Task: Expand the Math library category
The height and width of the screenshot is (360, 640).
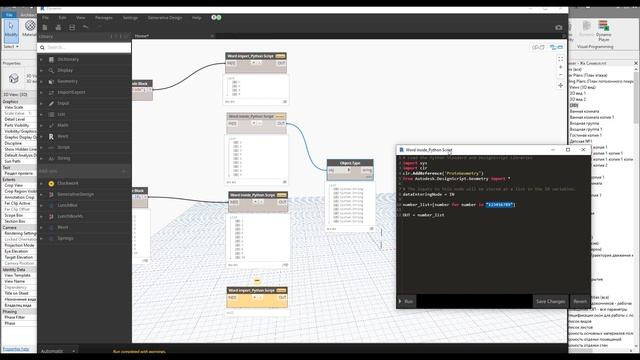Action: point(41,125)
